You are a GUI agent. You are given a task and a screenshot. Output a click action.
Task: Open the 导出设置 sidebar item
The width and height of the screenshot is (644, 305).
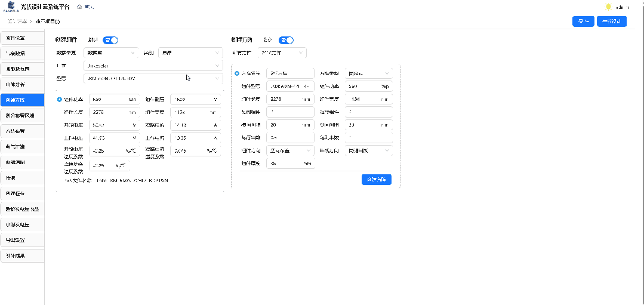point(22,240)
